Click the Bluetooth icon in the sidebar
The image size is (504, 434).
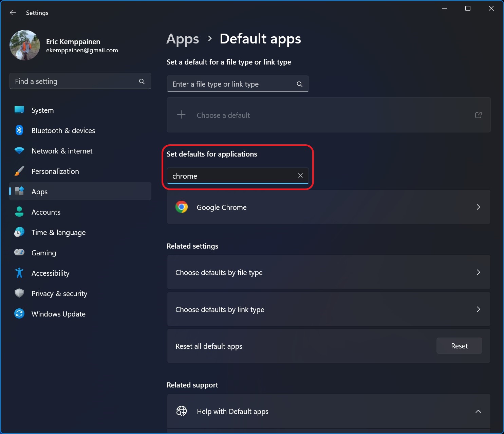19,130
